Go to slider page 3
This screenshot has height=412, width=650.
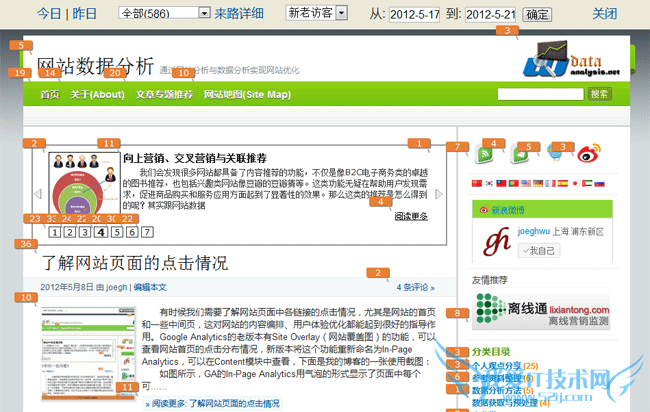(x=85, y=232)
